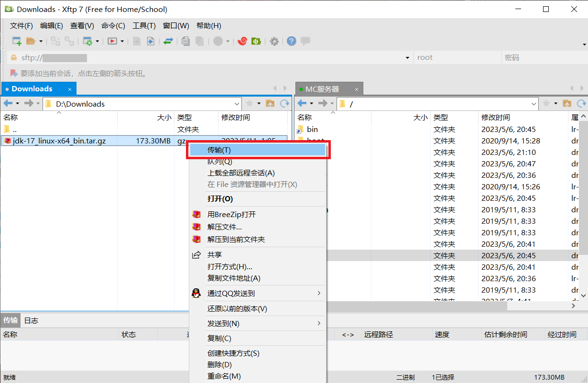
Task: Switch to the MC服务器 tab
Action: click(x=322, y=89)
